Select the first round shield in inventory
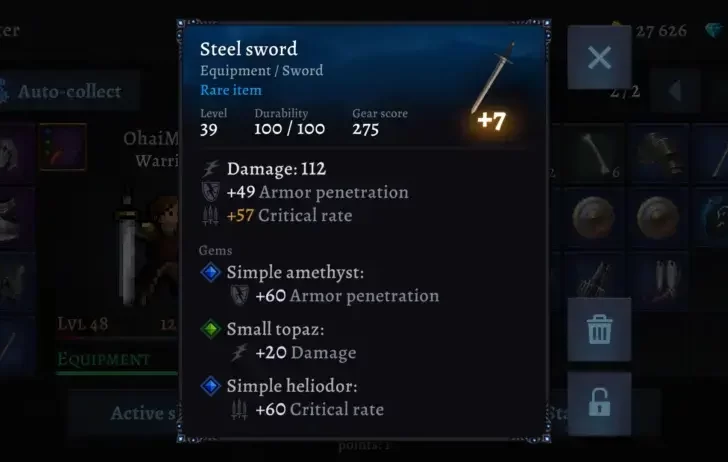Screen dimensions: 728x462 (593, 217)
